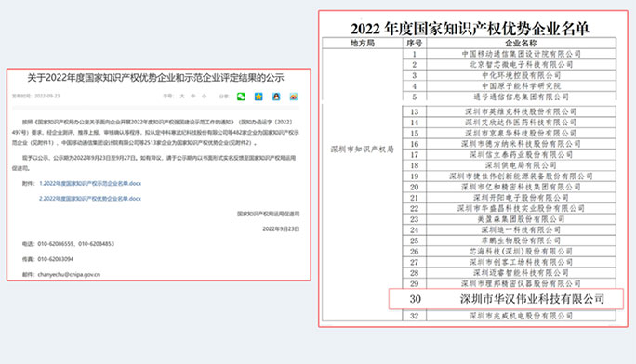Share to Weibo using its icon
The image size is (636, 364).
point(294,97)
